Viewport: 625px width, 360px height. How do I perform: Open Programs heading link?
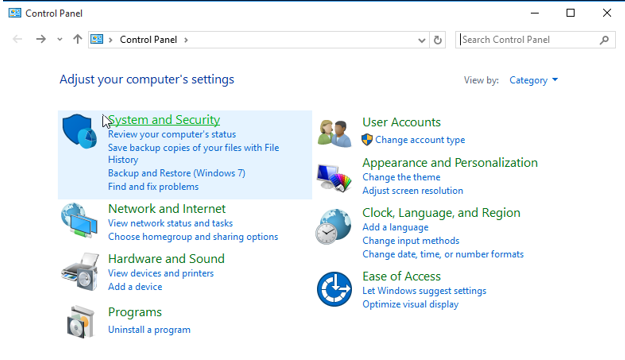[135, 312]
